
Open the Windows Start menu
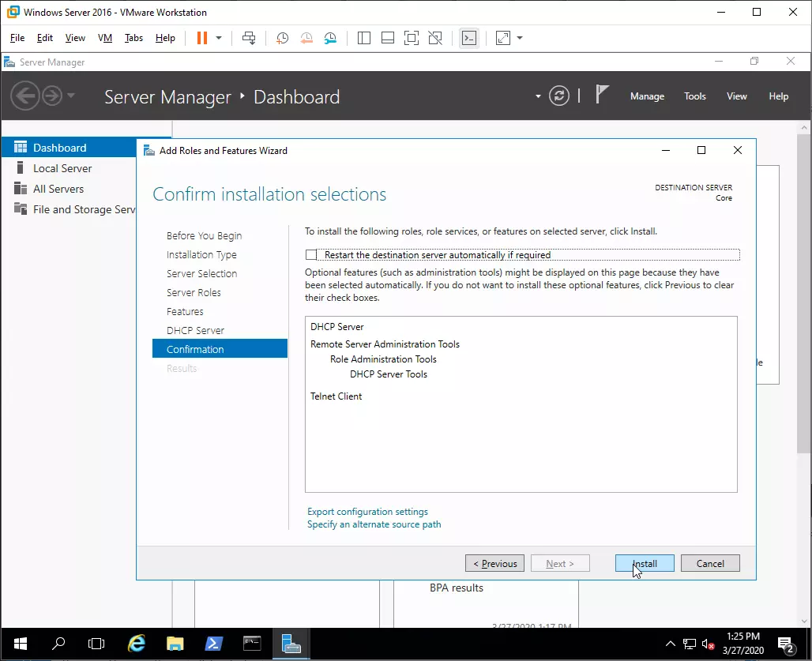(21, 644)
